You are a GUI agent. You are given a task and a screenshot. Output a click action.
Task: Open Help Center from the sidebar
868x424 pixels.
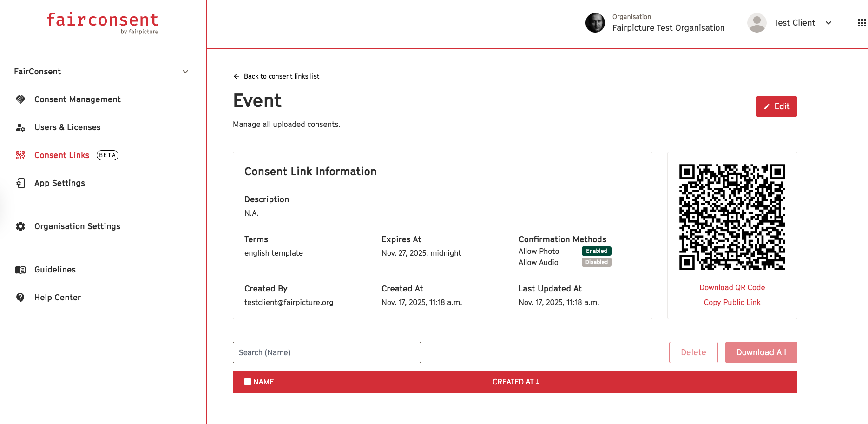tap(58, 298)
